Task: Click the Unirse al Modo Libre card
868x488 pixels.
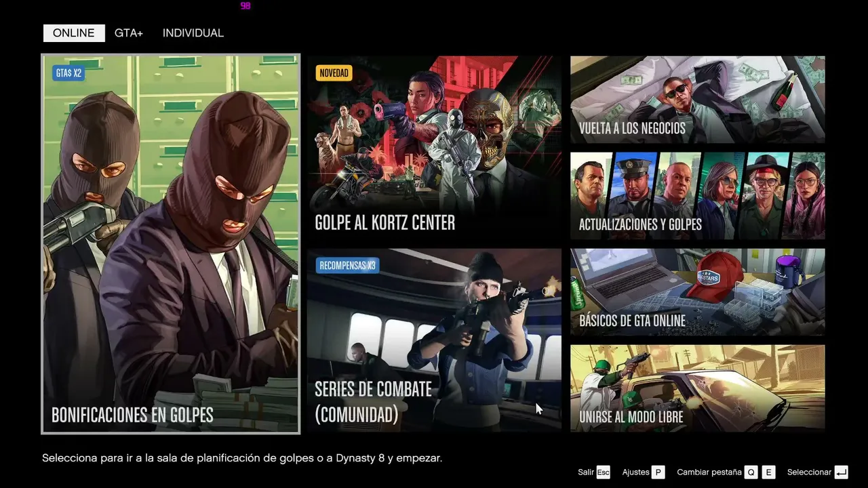Action: [698, 388]
